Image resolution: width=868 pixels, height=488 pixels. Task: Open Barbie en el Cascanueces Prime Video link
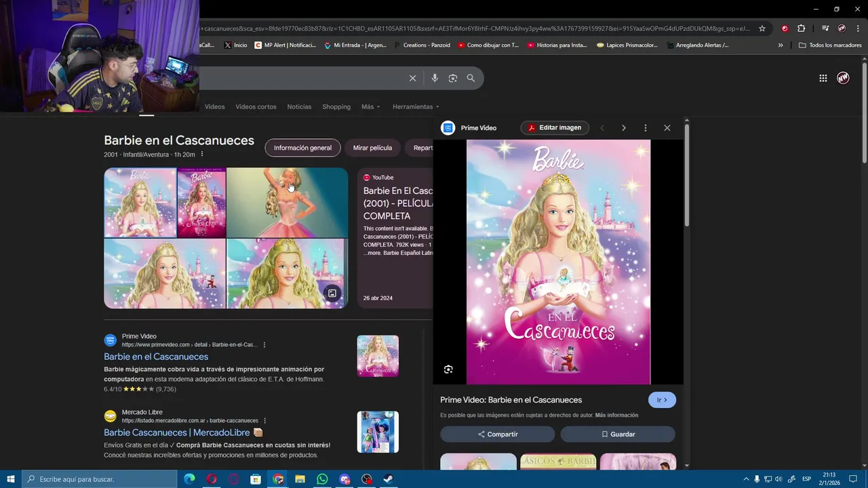[x=156, y=357]
